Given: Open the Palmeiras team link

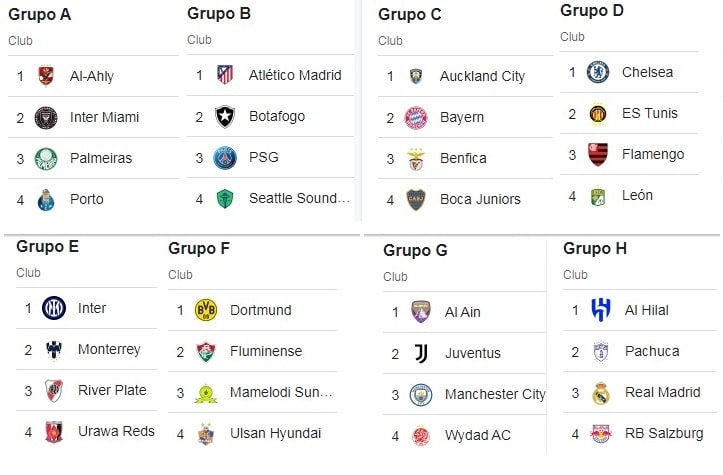Looking at the screenshot, I should click(101, 159).
